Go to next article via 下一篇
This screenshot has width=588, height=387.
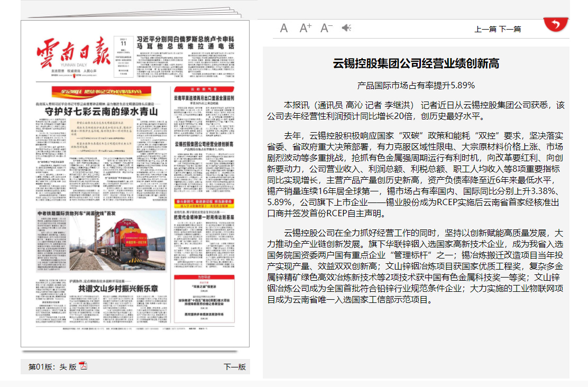510,29
